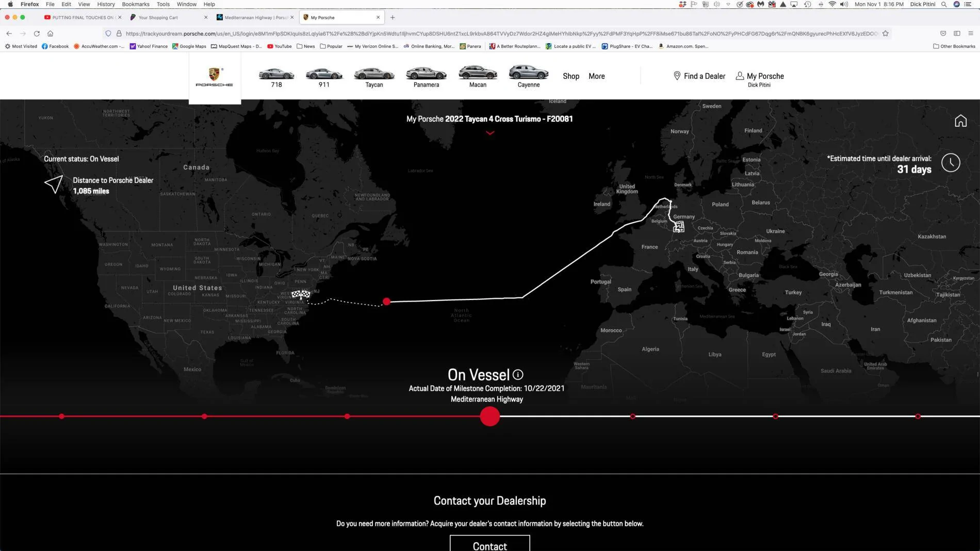Image resolution: width=980 pixels, height=551 pixels.
Task: Open the 911 model menu
Action: (324, 77)
